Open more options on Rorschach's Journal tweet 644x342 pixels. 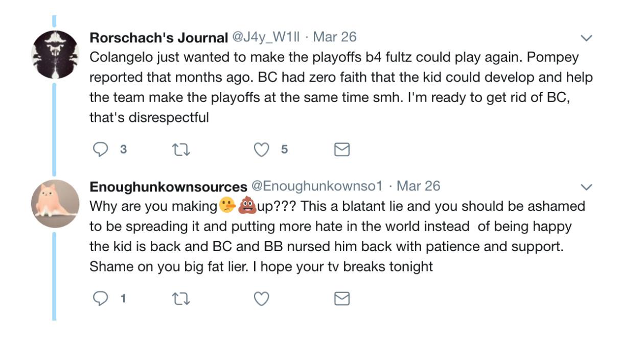coord(587,38)
